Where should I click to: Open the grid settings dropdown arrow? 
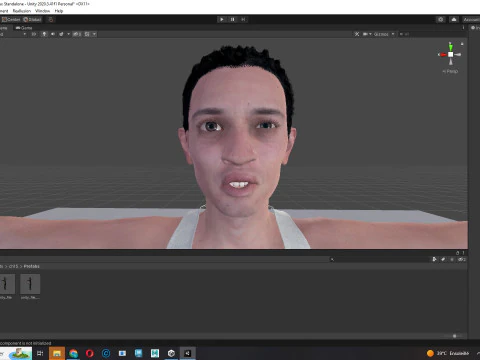click(94, 34)
